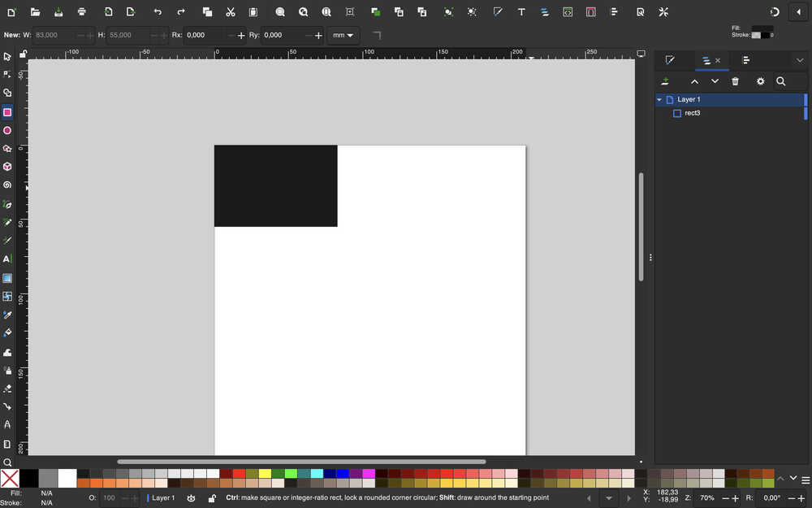This screenshot has height=508, width=812.
Task: Click the Paste clipboard icon
Action: (253, 12)
